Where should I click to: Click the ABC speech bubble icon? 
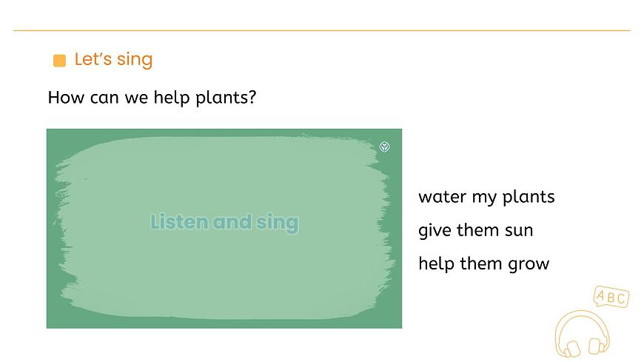pos(611,298)
